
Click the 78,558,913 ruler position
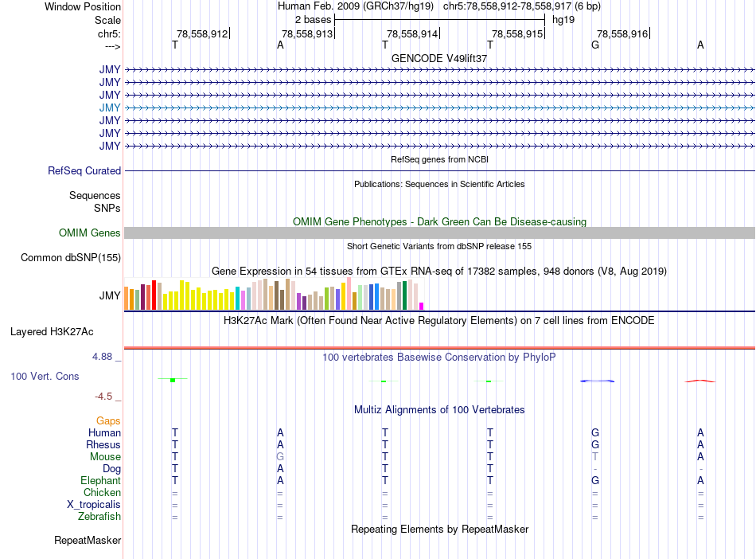[x=307, y=33]
